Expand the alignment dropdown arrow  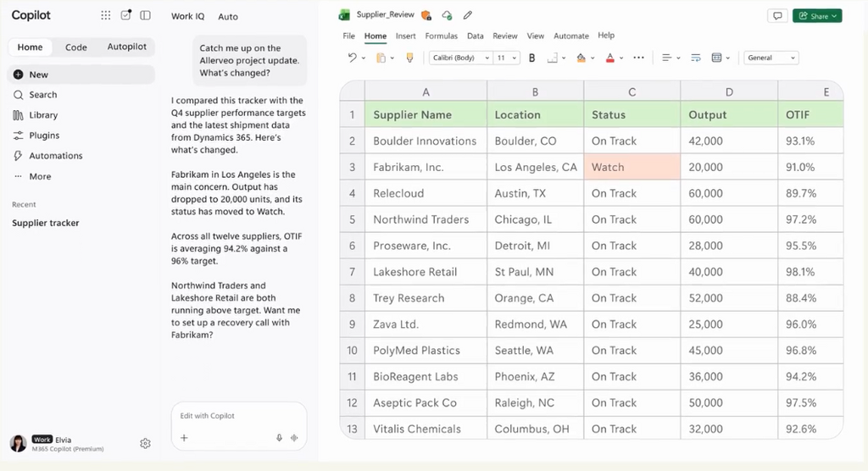[x=678, y=58]
